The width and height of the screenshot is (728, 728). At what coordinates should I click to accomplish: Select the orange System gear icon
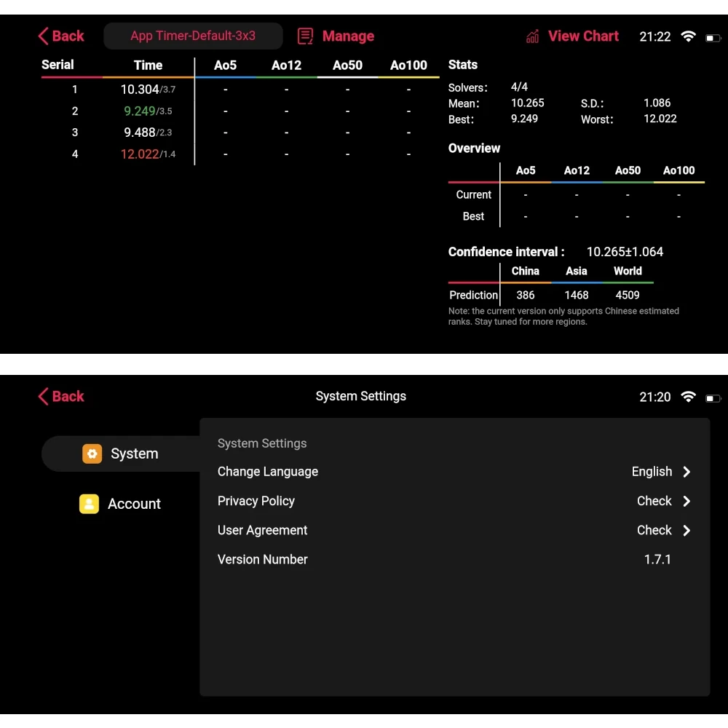coord(92,454)
